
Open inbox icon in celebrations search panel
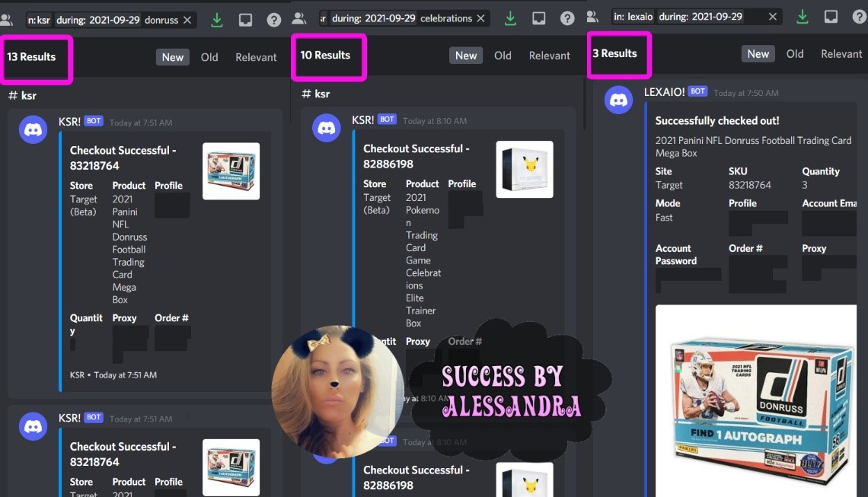pos(538,18)
